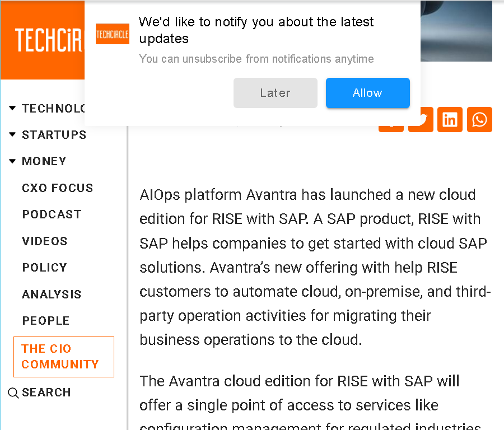Open the Policy section
Viewport: 504px width, 430px height.
click(44, 268)
